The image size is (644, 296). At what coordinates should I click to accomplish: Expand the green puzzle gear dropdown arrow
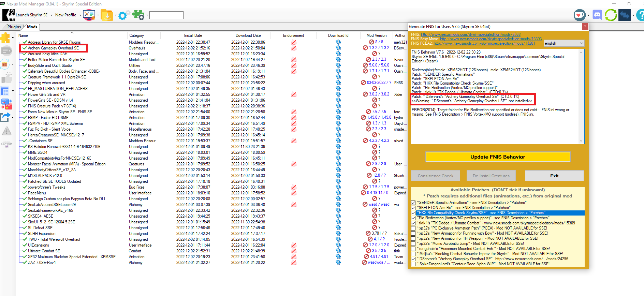pyautogui.click(x=147, y=15)
